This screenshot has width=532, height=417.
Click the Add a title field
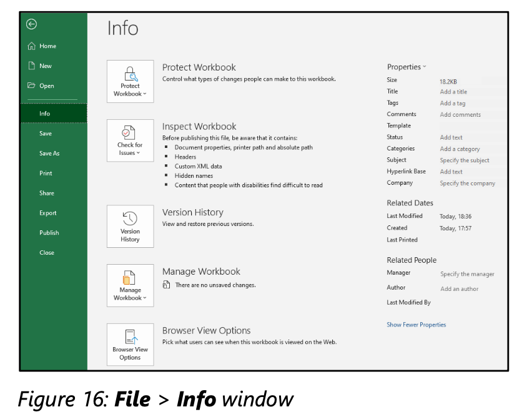(453, 92)
